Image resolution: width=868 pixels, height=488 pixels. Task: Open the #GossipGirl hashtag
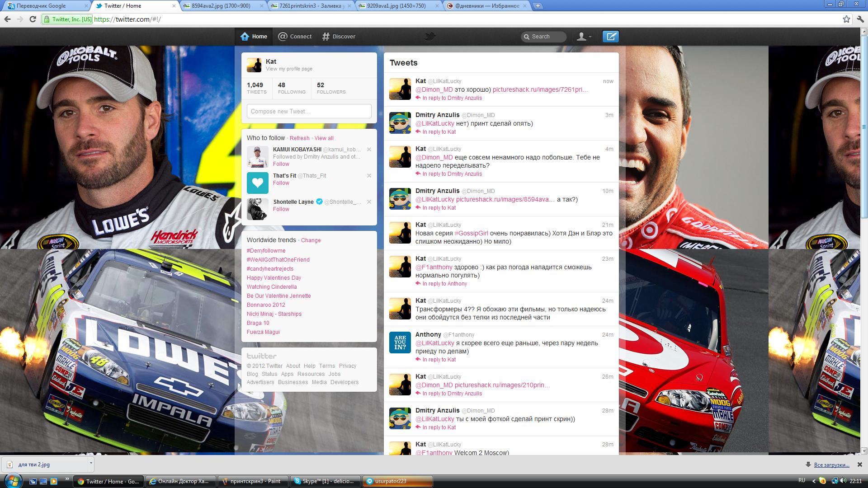coord(471,233)
